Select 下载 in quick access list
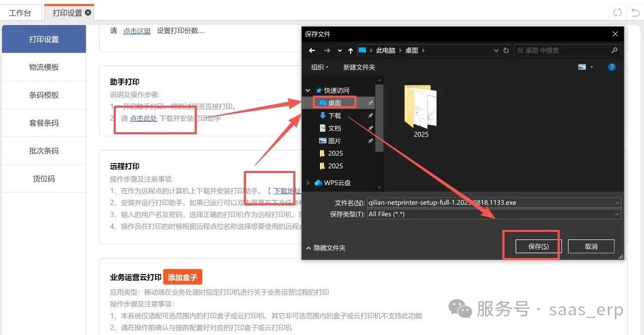 [x=334, y=115]
